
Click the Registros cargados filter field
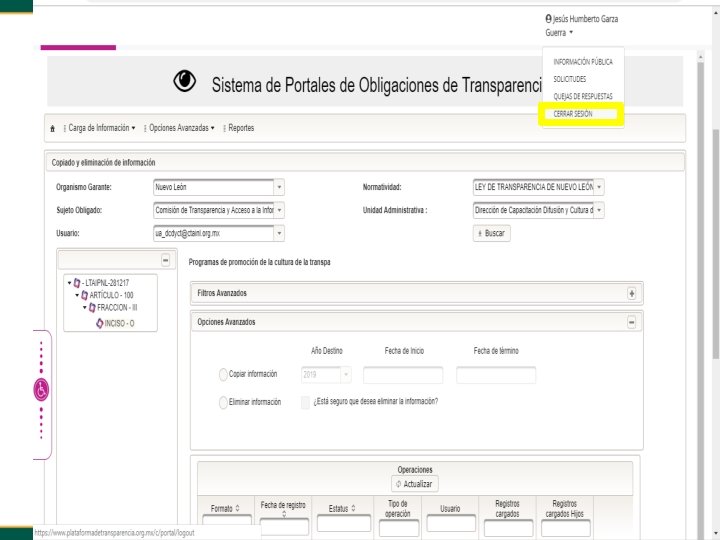[x=508, y=529]
